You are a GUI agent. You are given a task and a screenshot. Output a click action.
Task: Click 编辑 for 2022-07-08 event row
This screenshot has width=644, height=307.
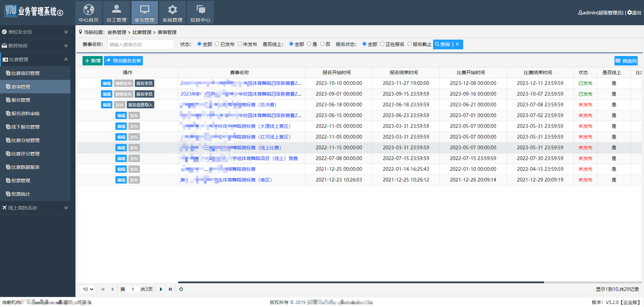(x=121, y=158)
